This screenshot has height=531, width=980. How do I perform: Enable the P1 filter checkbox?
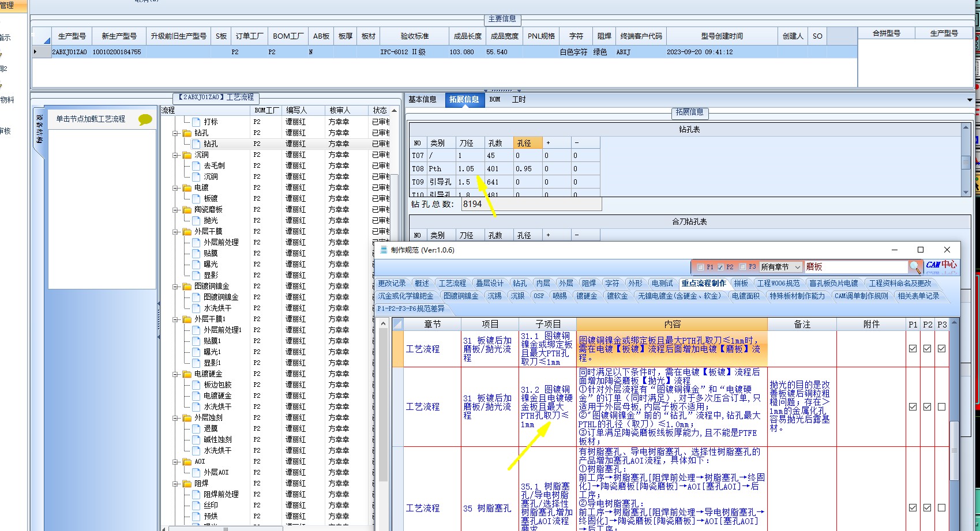700,268
